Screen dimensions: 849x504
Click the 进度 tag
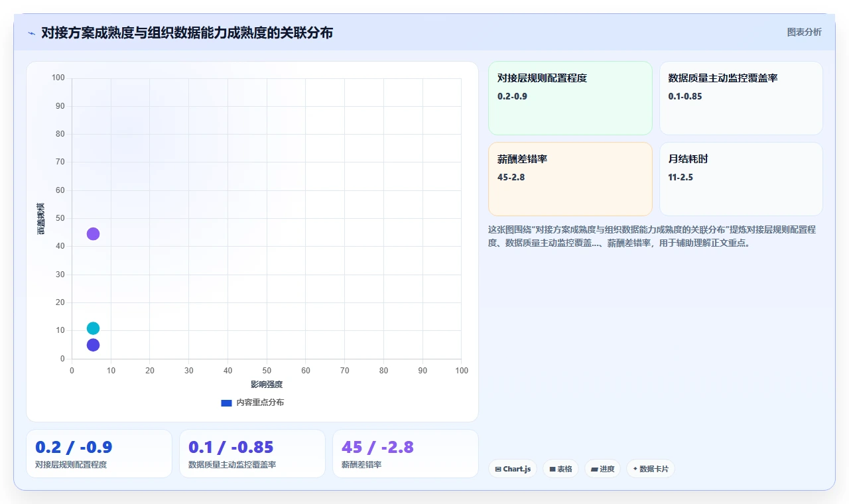[602, 469]
